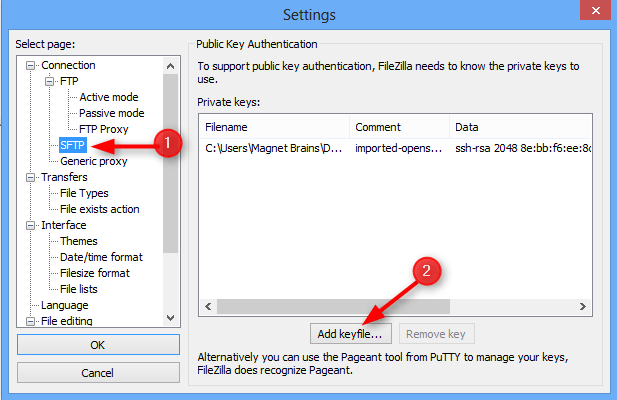Click the Remove key button
This screenshot has width=617, height=400.
tap(436, 334)
